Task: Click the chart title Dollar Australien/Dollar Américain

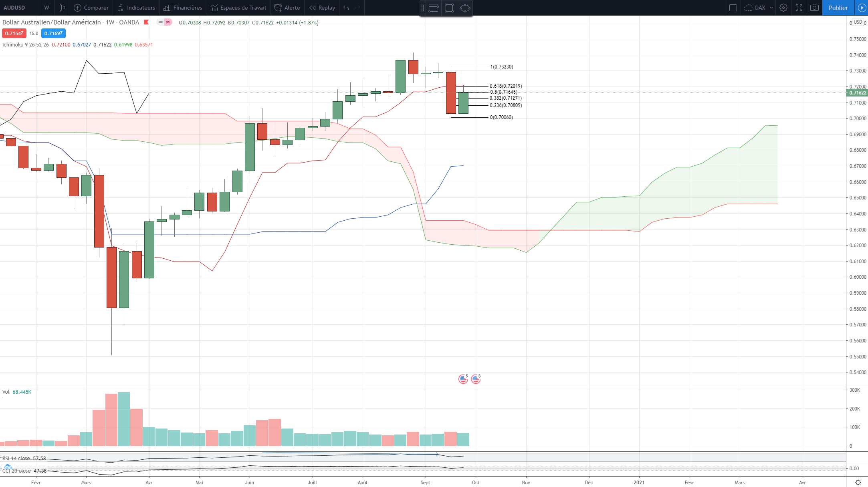Action: coord(52,22)
